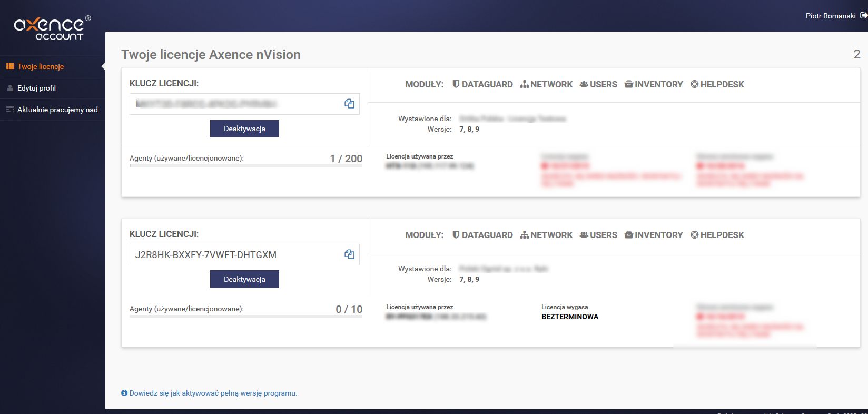Click the info icon by the activation link
This screenshot has width=868, height=414.
(x=124, y=393)
